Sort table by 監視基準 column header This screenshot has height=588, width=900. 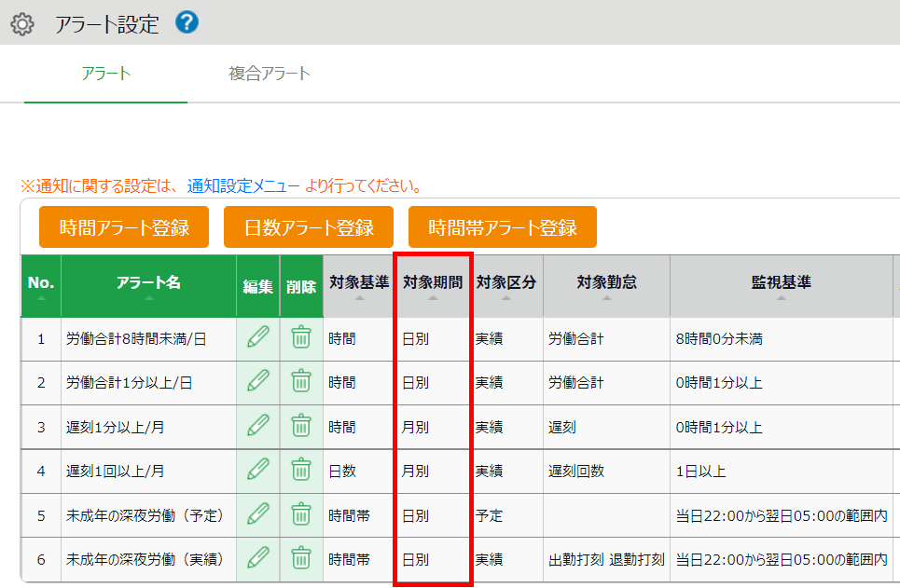click(782, 286)
